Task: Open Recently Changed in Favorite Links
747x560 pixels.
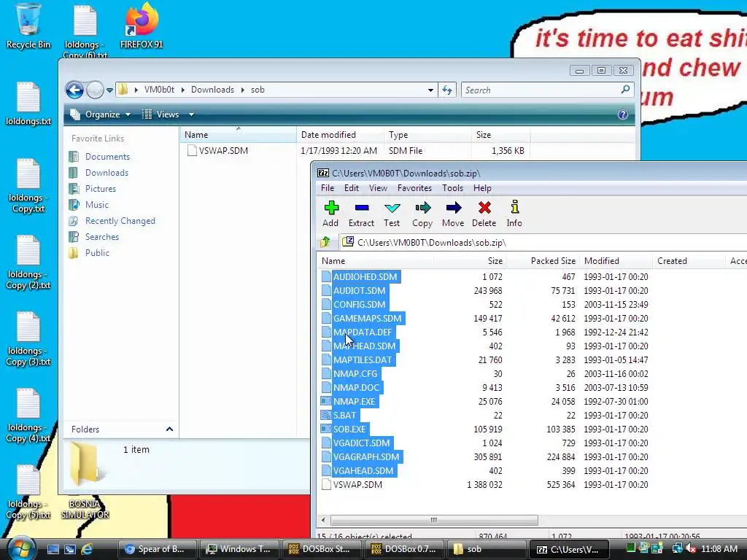Action: [x=120, y=221]
